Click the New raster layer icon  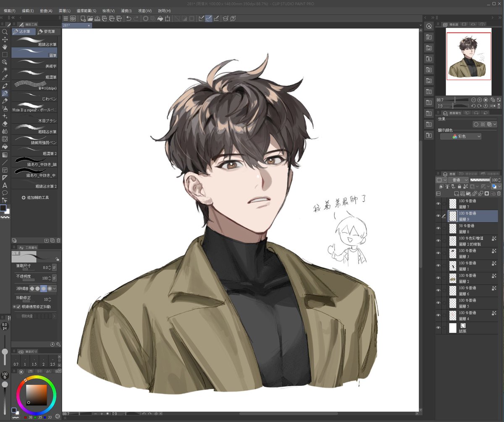(457, 193)
